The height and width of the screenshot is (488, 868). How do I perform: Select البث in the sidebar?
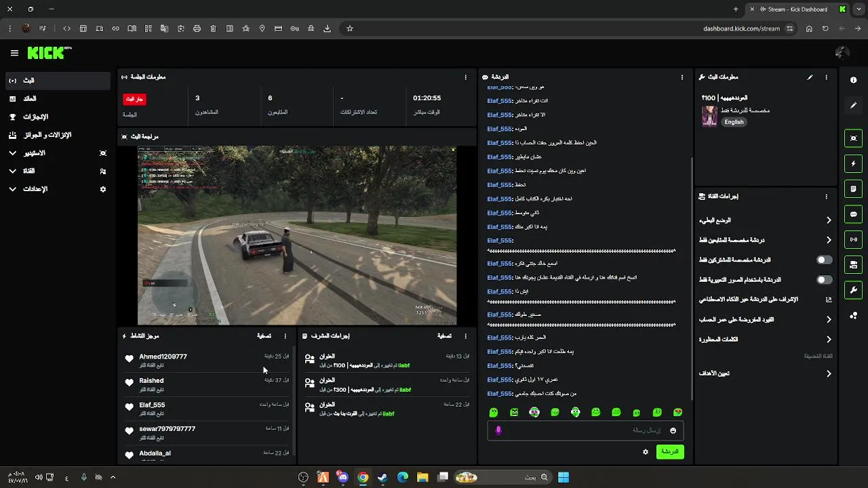(58, 81)
